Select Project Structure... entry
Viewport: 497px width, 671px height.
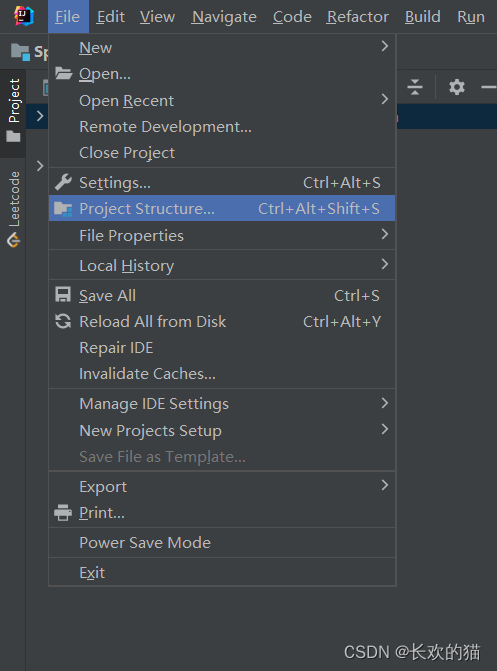222,208
